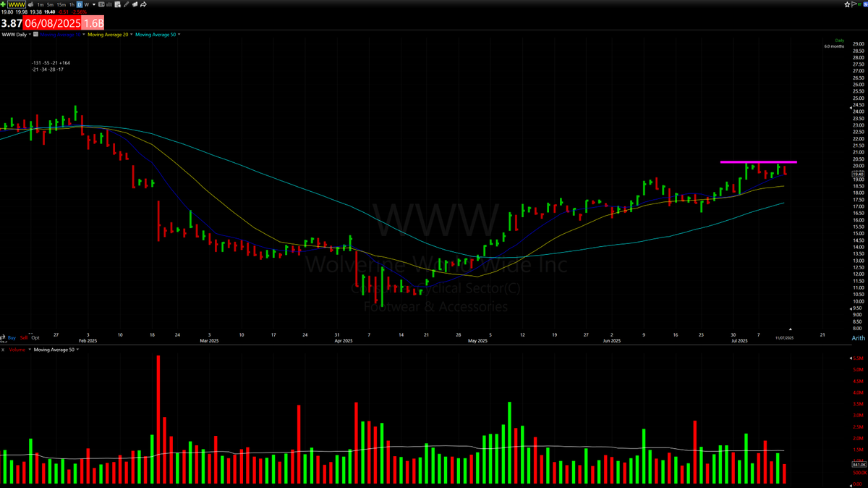Click the 19.40 last price label on axis
The height and width of the screenshot is (488, 868).
(858, 174)
